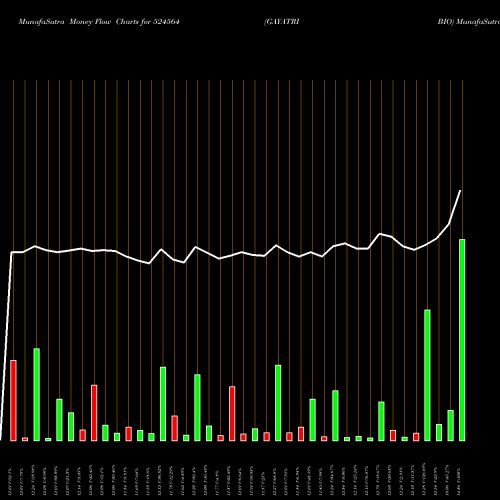Click the 'MunafaSutra Money Flow Charts for 524564' title
The width and height of the screenshot is (500, 500).
coord(99,22)
